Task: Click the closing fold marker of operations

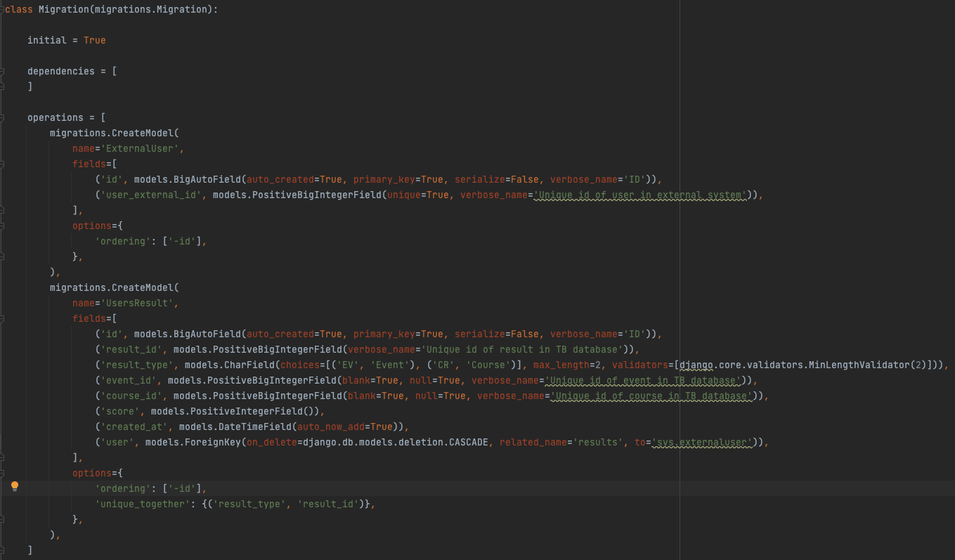Action: point(3,550)
